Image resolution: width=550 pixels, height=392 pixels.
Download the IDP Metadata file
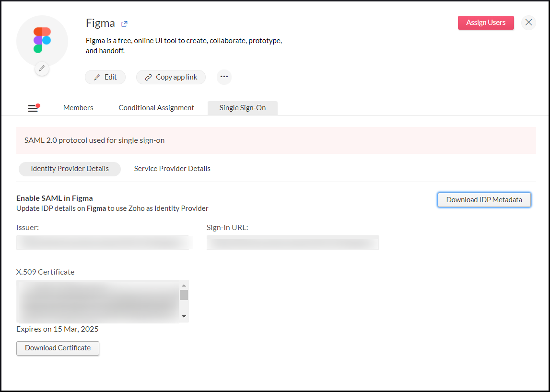click(x=484, y=199)
